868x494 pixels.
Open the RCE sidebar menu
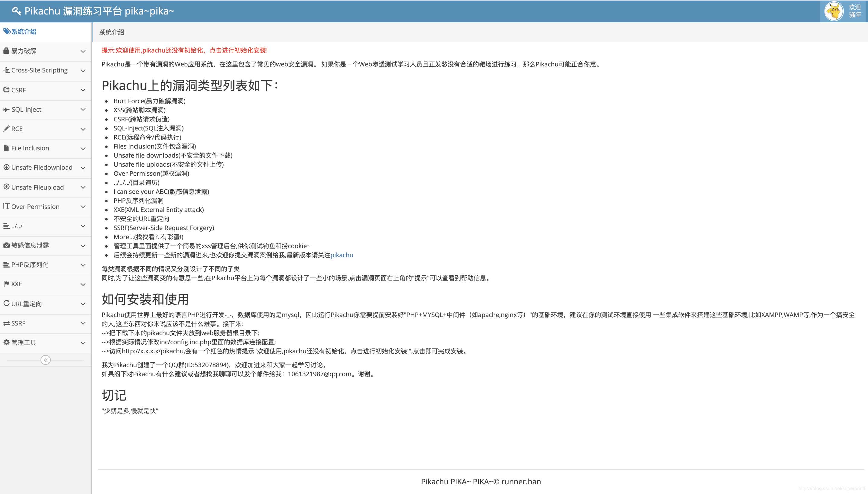(x=46, y=129)
